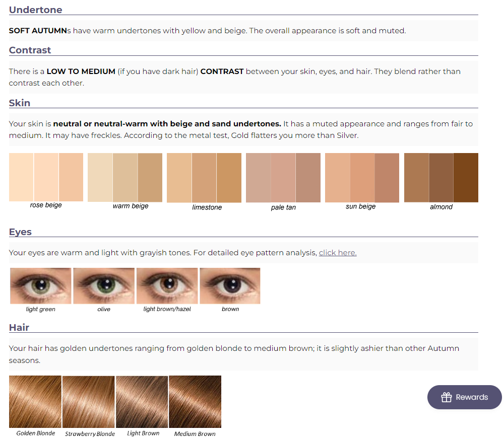Select the Golden Blonde hair image

(x=35, y=402)
